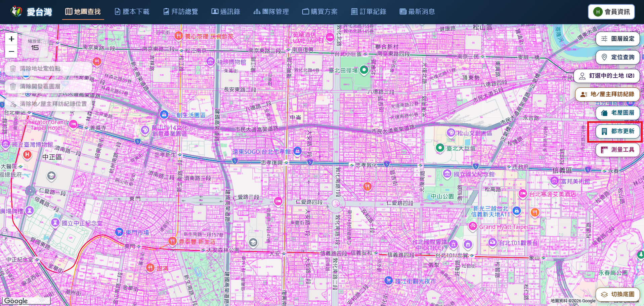The height and width of the screenshot is (306, 644).
Task: Open 通訊錄 in the navigation bar
Action: point(226,12)
